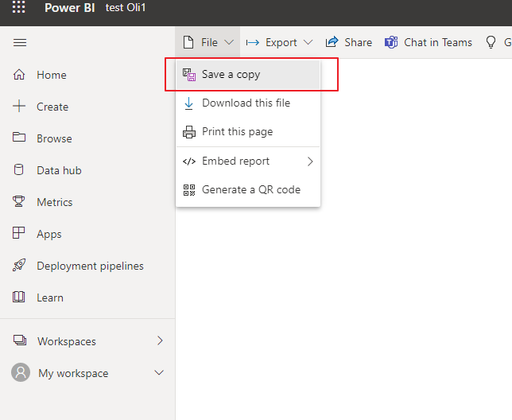Click the File label in toolbar
The image size is (512, 420).
pos(209,42)
